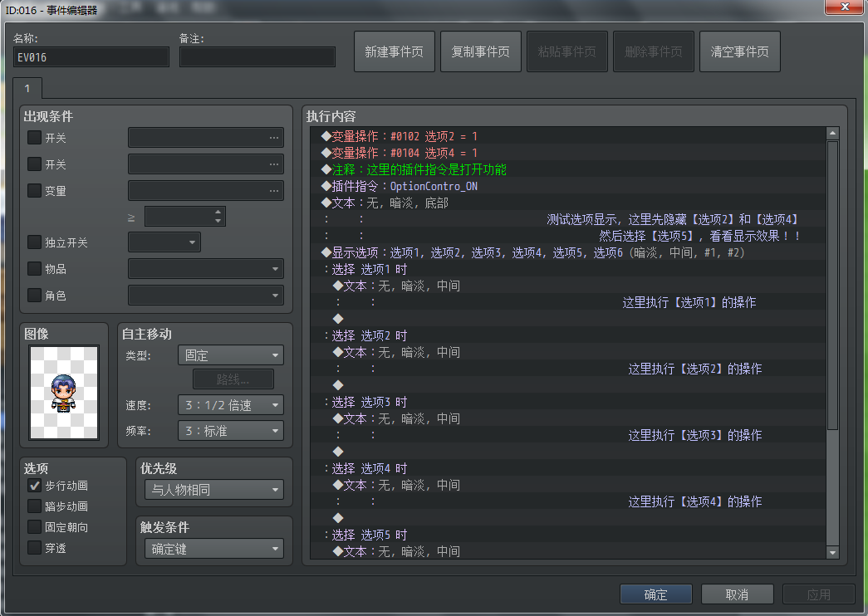This screenshot has width=868, height=616.
Task: Open the 频率 dropdown showing 标准
Action: (x=231, y=431)
